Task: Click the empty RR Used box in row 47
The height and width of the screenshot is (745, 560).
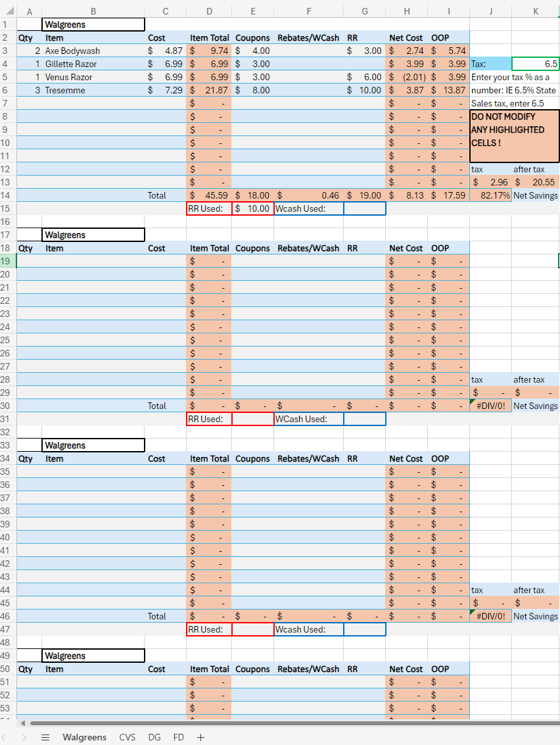Action: [252, 629]
